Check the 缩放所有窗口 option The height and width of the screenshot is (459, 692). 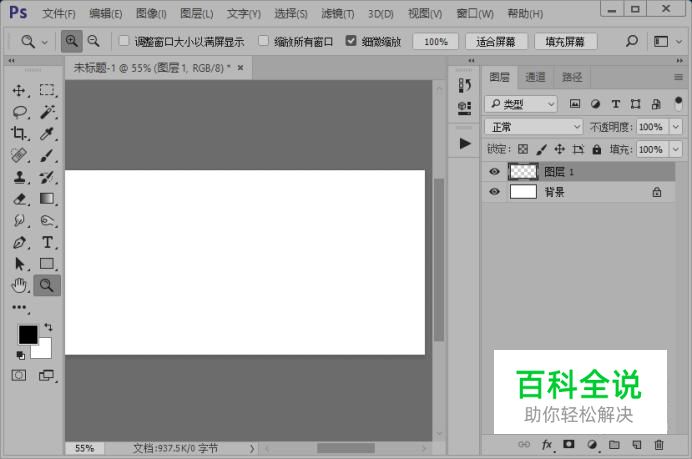pyautogui.click(x=264, y=42)
